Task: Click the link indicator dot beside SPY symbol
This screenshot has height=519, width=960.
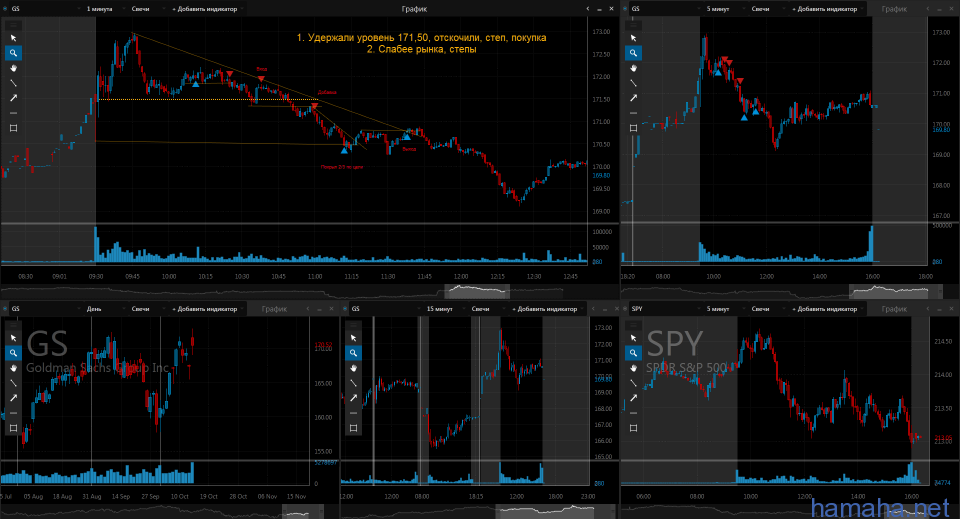Action: pyautogui.click(x=625, y=308)
